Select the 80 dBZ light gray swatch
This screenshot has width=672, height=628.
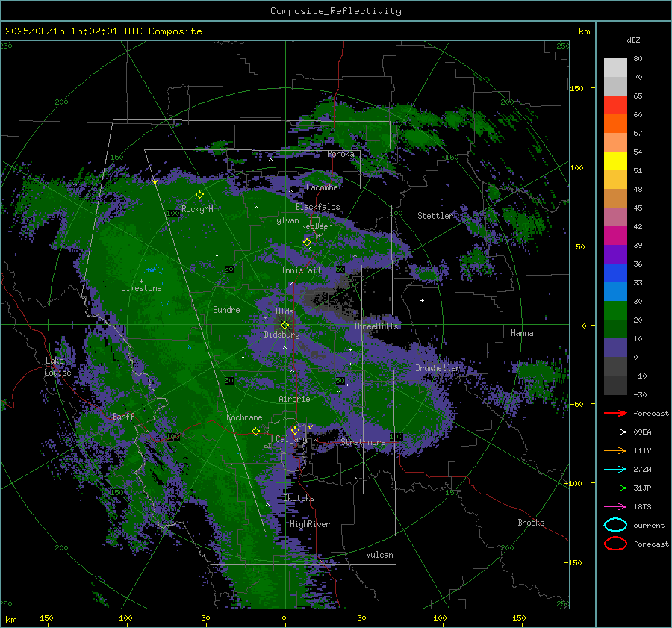tap(615, 67)
